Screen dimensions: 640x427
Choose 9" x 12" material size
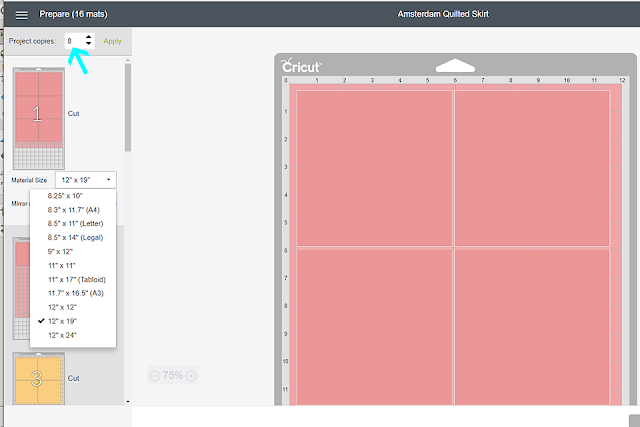click(x=60, y=251)
